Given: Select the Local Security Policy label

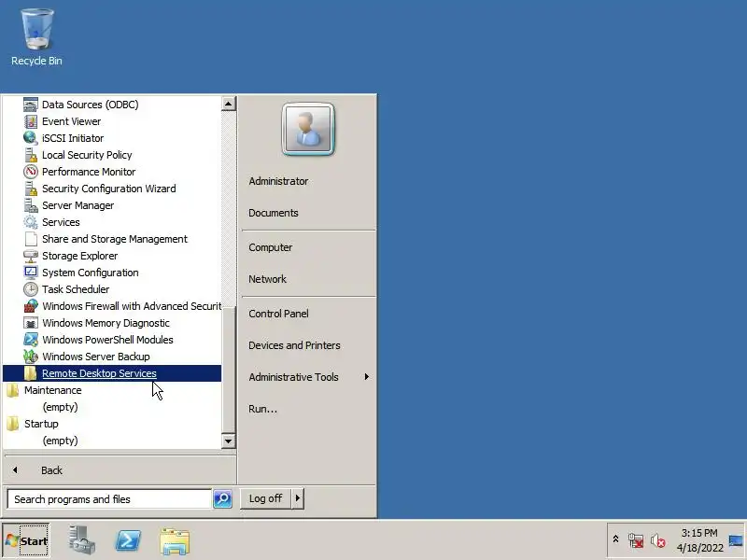Looking at the screenshot, I should tap(87, 155).
